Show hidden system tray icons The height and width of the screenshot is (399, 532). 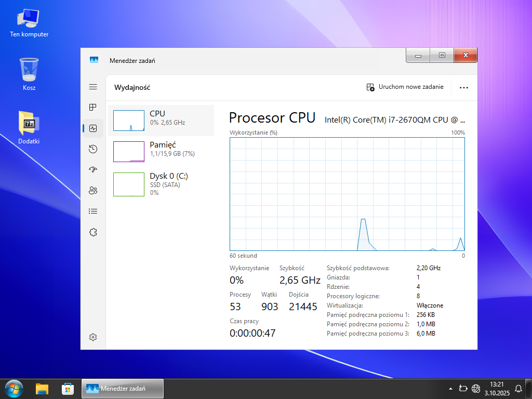click(450, 389)
